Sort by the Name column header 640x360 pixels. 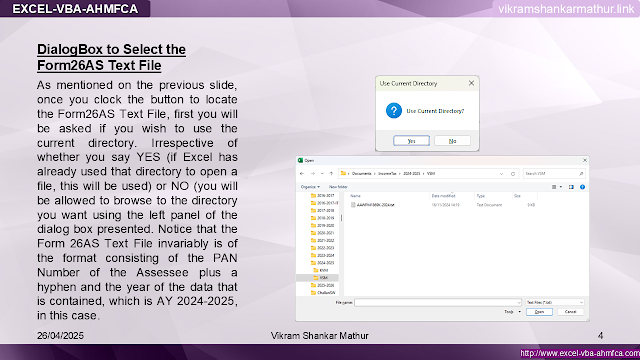[356, 196]
